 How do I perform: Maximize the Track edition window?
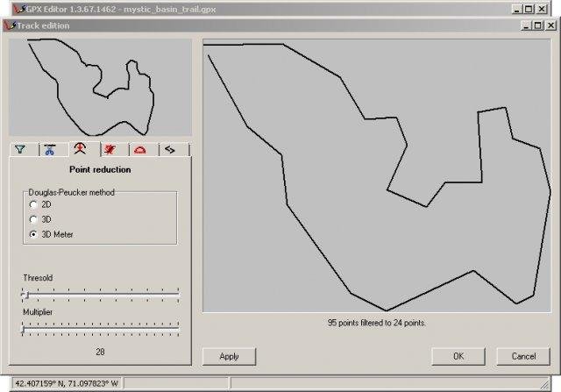(537, 25)
